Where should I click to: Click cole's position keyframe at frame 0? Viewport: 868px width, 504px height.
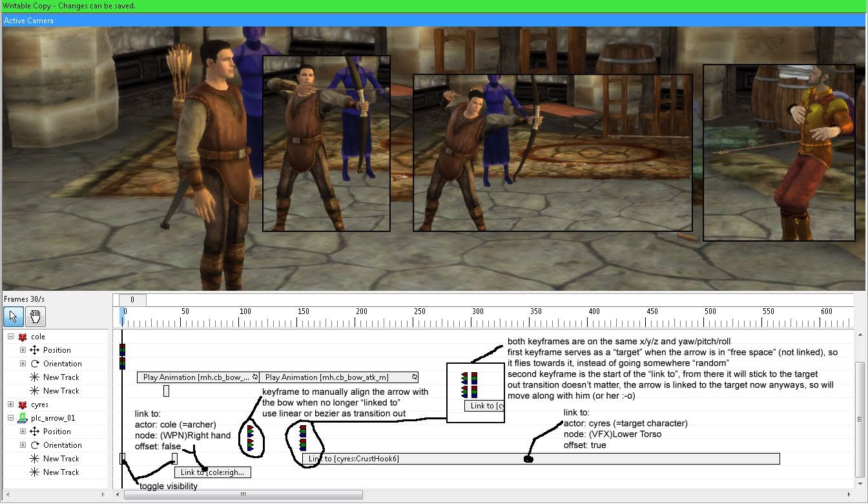pyautogui.click(x=122, y=350)
